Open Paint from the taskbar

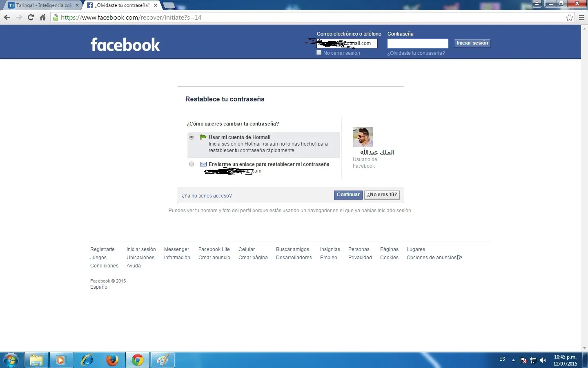163,360
